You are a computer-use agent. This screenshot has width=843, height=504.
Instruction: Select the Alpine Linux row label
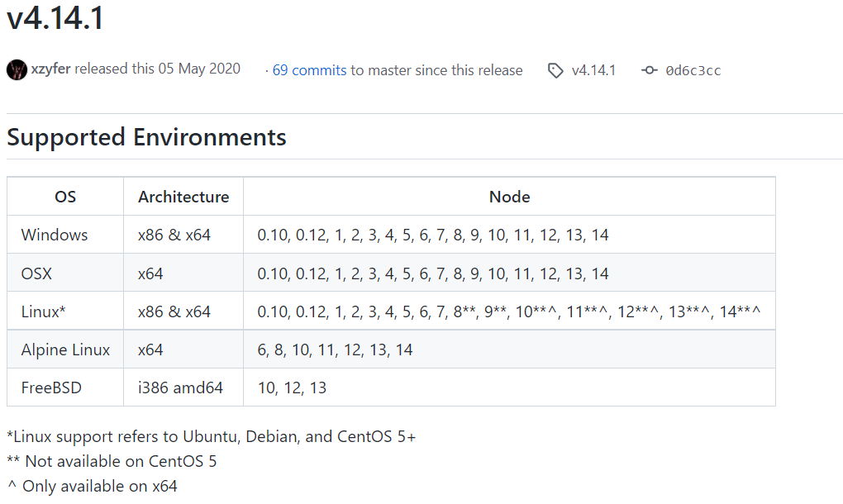click(x=65, y=350)
